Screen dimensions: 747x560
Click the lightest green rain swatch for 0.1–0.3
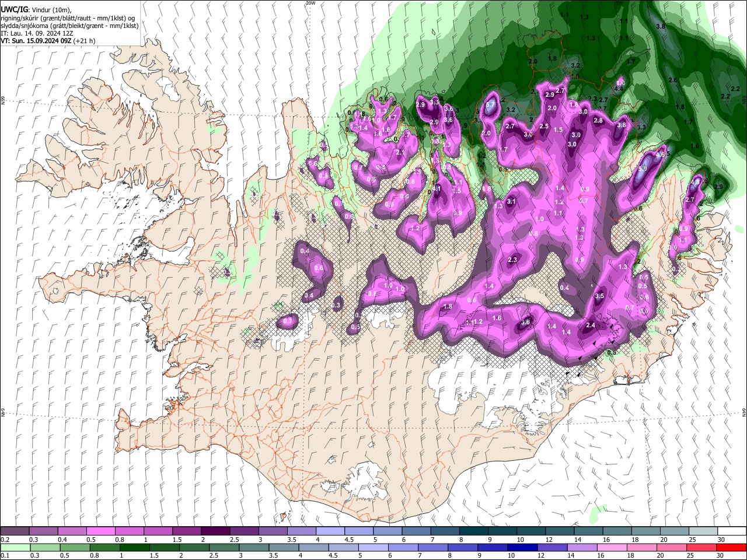pyautogui.click(x=15, y=547)
